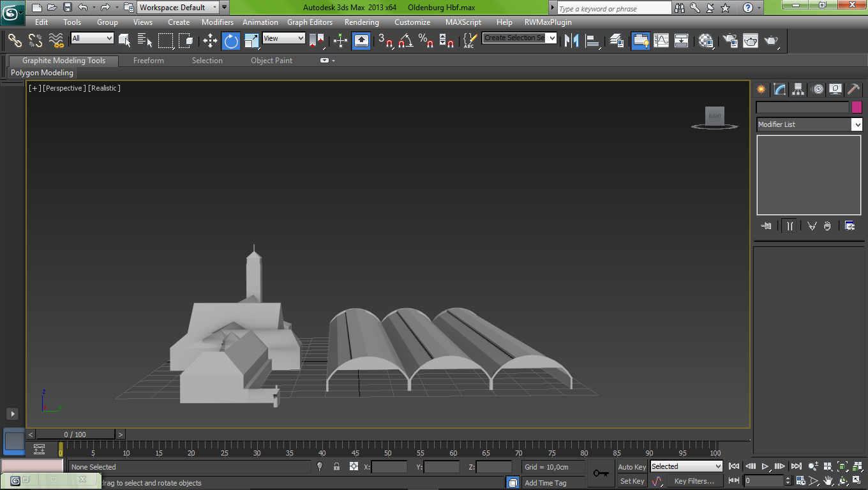868x490 pixels.
Task: Click the Select and Link chain icon
Action: coord(15,41)
